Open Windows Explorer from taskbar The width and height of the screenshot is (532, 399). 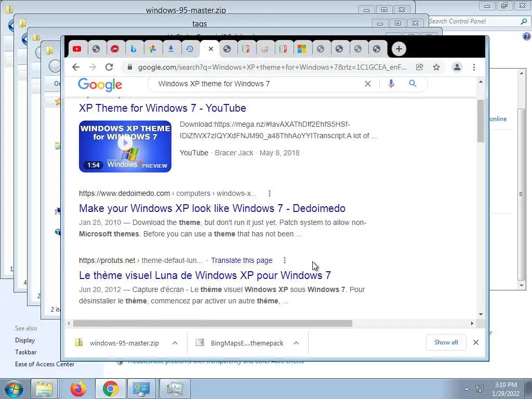(x=45, y=389)
